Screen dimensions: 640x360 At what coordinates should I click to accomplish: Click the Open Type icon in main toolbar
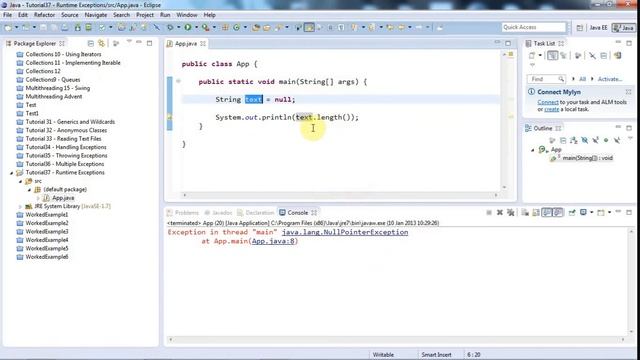point(256,27)
